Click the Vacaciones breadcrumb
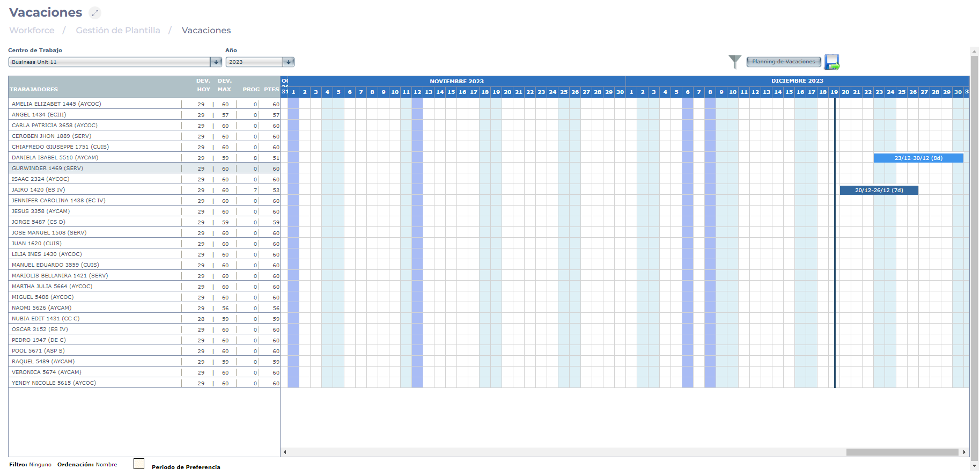 pyautogui.click(x=206, y=31)
